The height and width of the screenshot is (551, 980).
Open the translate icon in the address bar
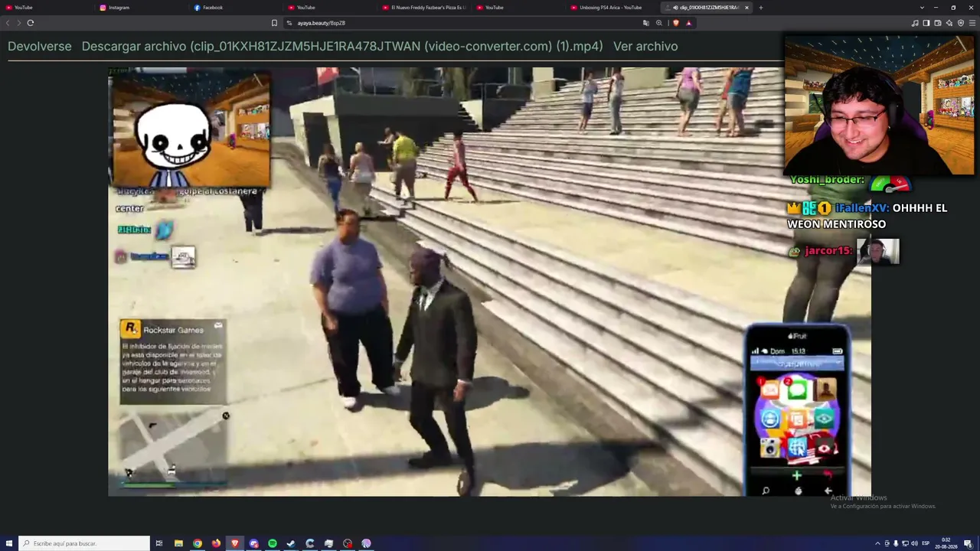(x=646, y=23)
